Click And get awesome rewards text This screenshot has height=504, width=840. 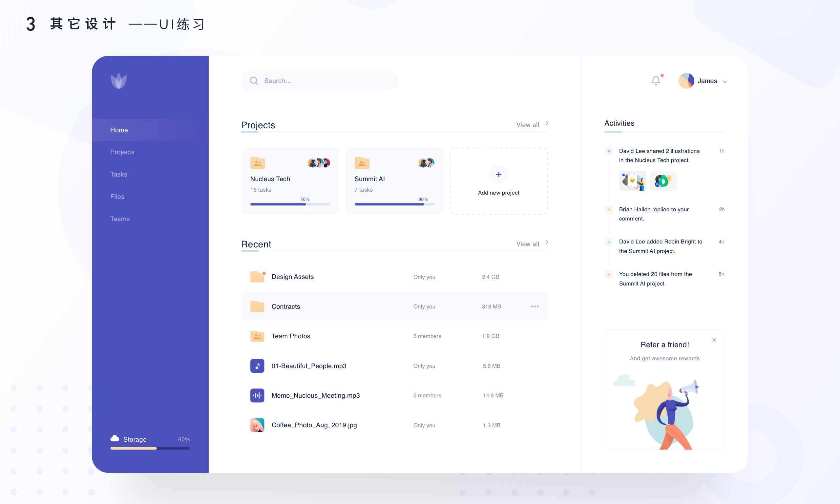click(x=664, y=359)
